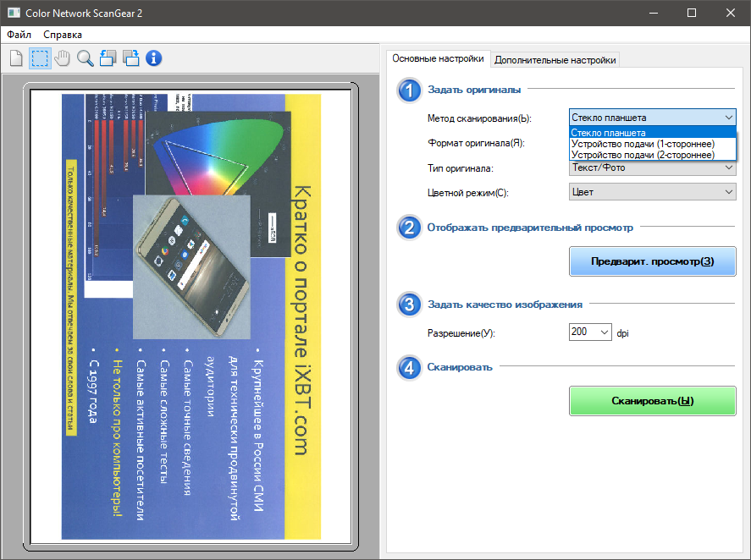Screen dimensions: 751x560
Task: Activate the hand pan tool
Action: (63, 59)
